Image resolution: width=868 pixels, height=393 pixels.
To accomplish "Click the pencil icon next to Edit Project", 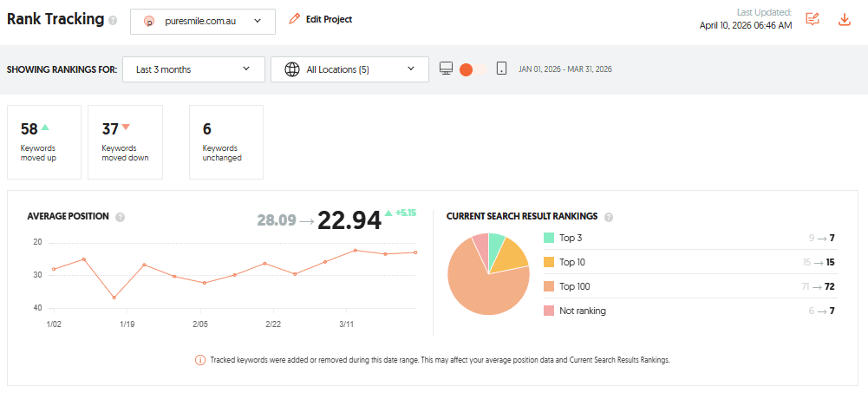I will point(295,19).
